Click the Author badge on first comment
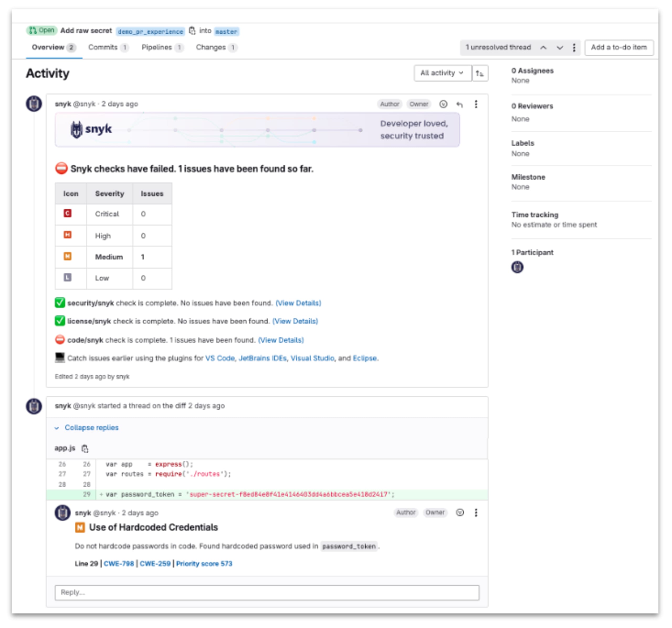This screenshot has width=672, height=628. pos(389,104)
